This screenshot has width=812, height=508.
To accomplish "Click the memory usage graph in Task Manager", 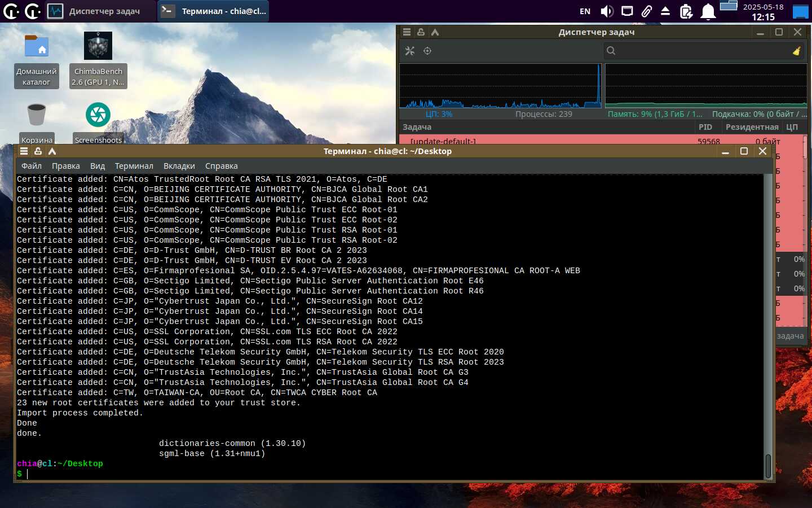I will pos(706,85).
